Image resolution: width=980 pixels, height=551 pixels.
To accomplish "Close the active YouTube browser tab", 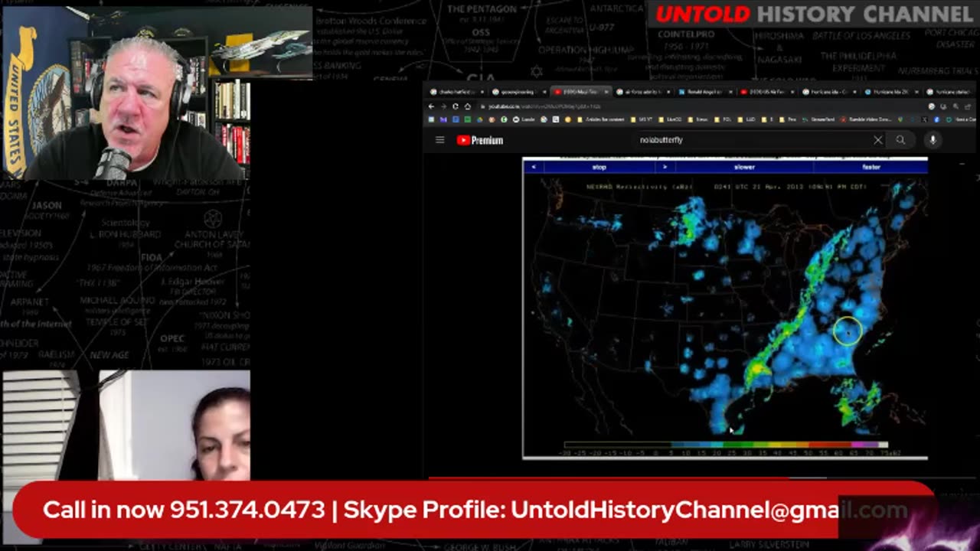I will pyautogui.click(x=606, y=92).
